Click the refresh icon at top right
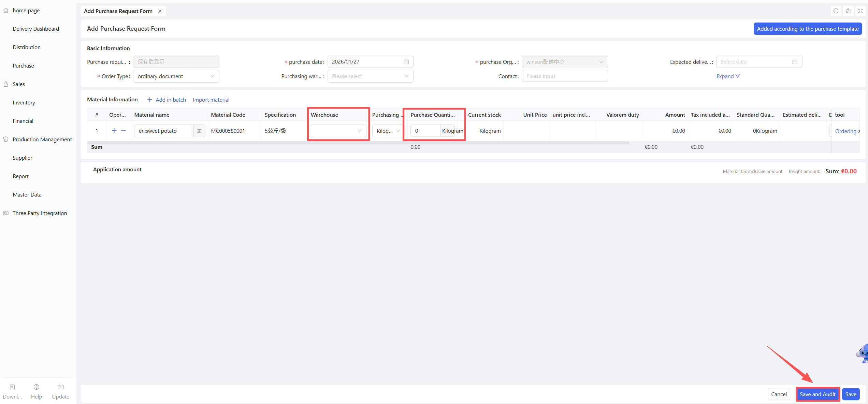Screen dimensions: 868x404 pos(836,11)
